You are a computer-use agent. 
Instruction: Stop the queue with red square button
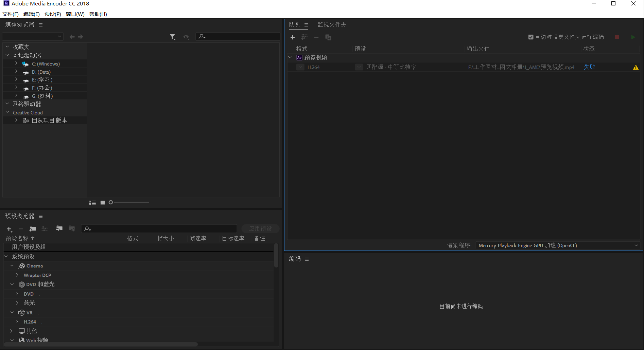pos(617,37)
